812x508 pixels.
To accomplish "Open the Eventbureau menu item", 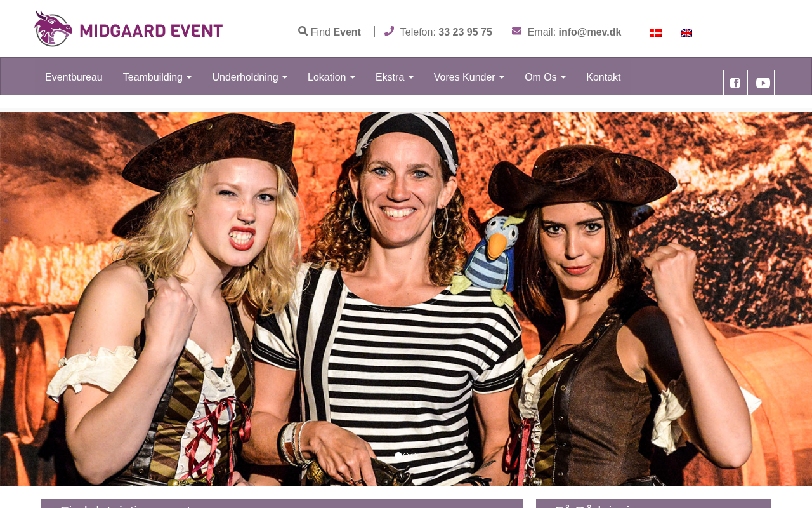I will pos(74,77).
